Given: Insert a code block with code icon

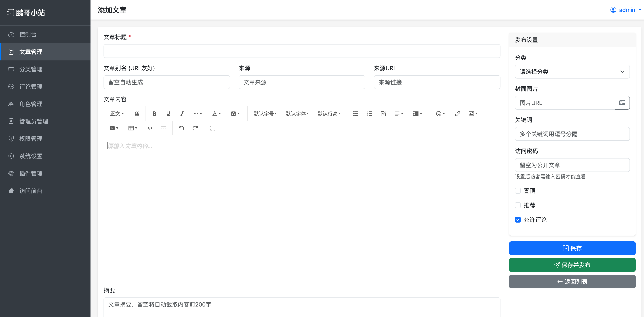Looking at the screenshot, I should [150, 128].
